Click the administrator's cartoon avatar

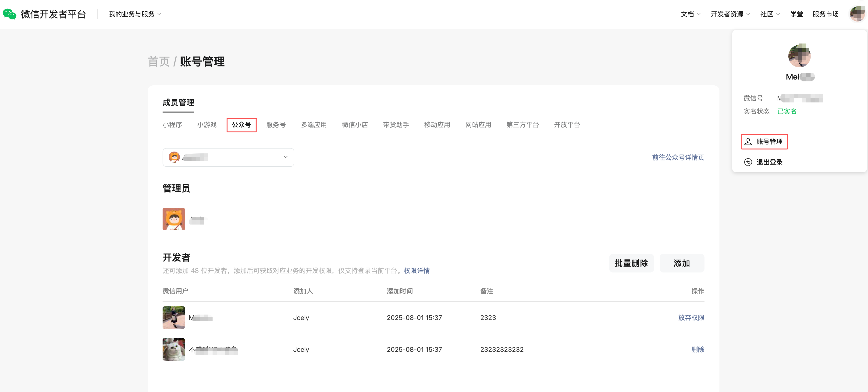click(174, 219)
